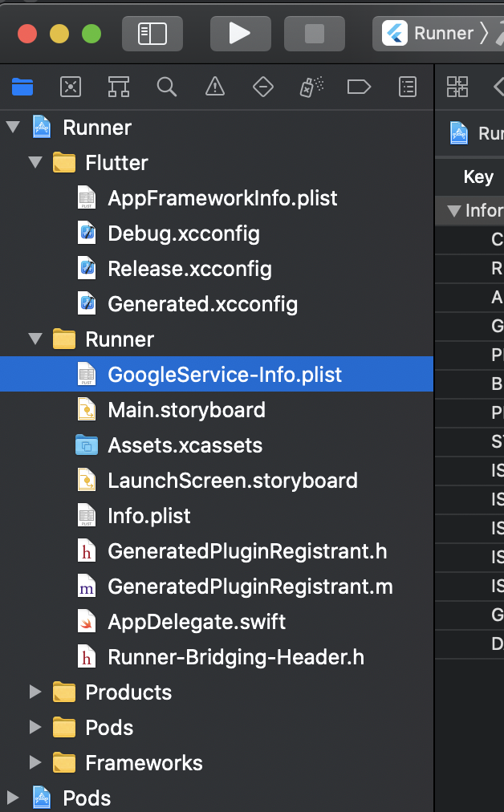Viewport: 504px width, 812px height.
Task: Open AppDelegate.swift file
Action: point(197,622)
